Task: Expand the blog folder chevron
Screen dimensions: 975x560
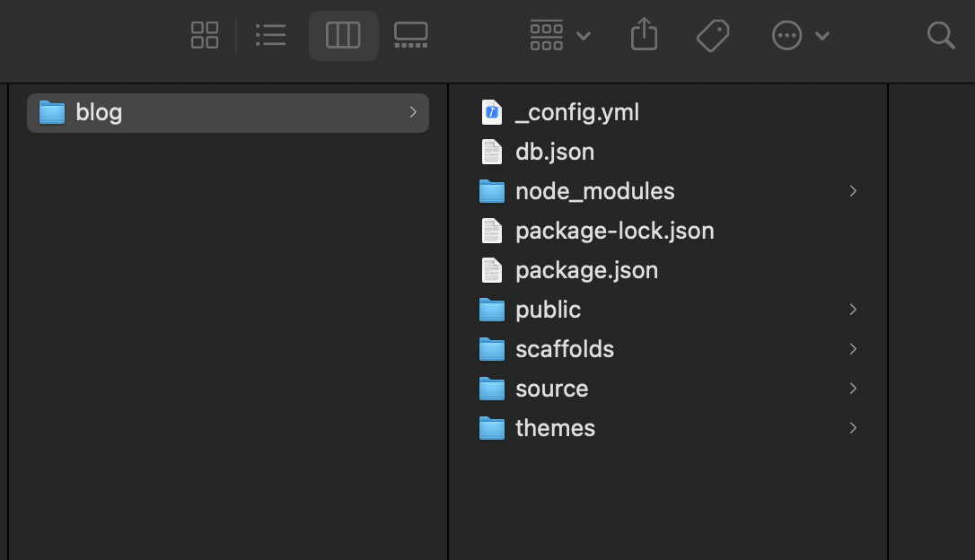Action: coord(413,112)
